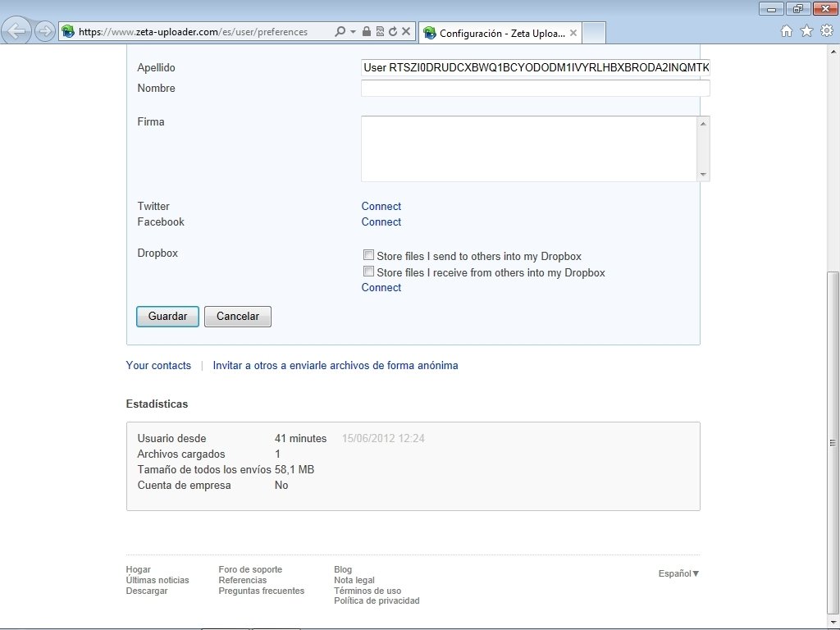This screenshot has height=630, width=840.
Task: Toggle compatibility view icon
Action: coord(380,32)
